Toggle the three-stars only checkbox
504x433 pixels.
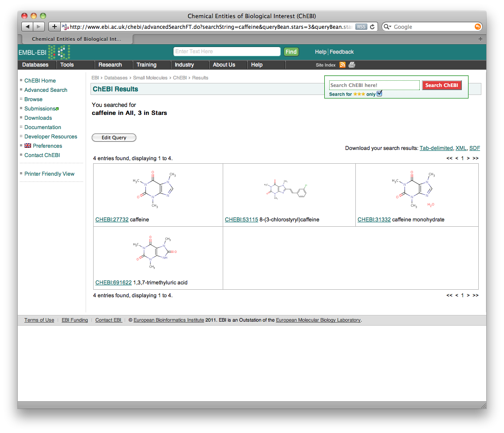click(379, 94)
